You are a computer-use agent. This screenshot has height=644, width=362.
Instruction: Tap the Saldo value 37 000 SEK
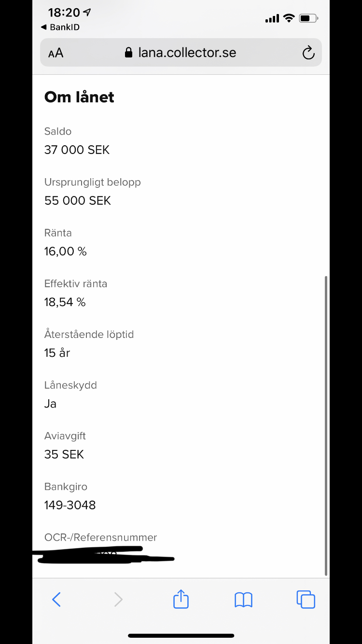pyautogui.click(x=77, y=150)
